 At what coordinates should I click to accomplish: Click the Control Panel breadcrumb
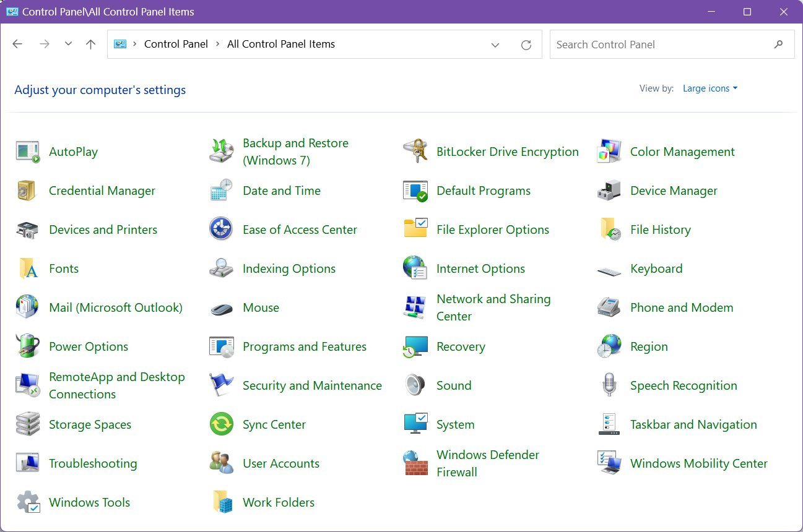(176, 44)
